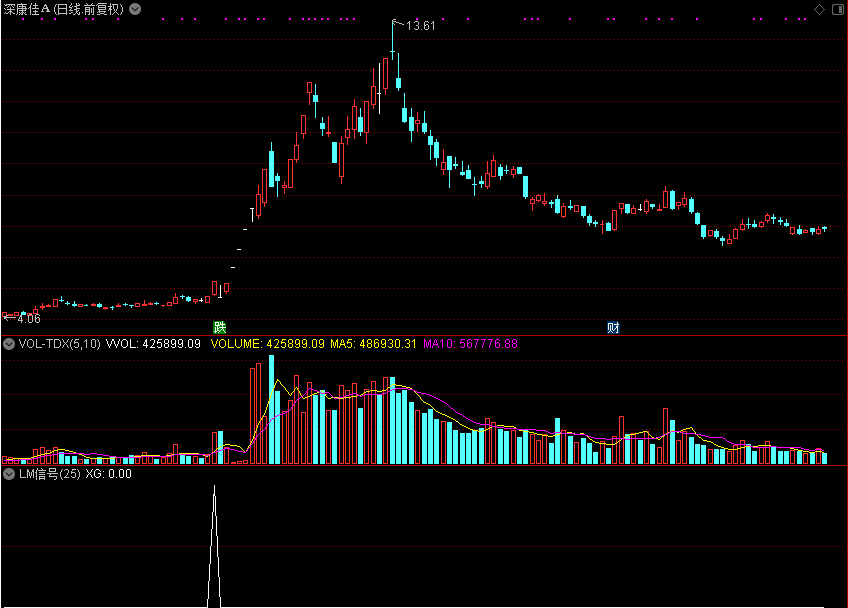Open the green 跌 event marker
The image size is (848, 608).
[220, 327]
